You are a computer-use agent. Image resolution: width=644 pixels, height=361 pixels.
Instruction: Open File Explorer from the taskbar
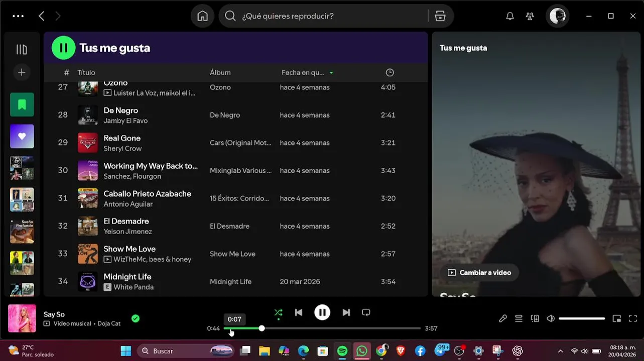tap(265, 351)
